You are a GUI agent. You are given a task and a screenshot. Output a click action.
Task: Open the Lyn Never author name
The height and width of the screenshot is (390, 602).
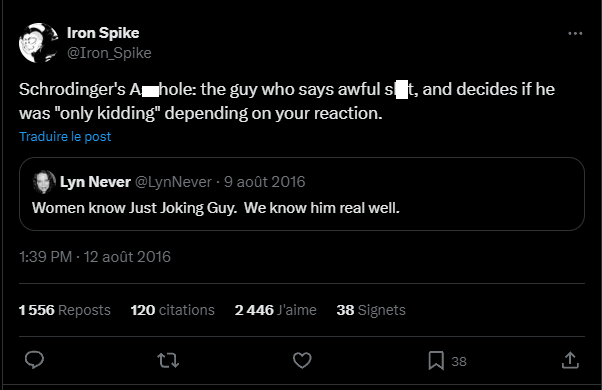click(95, 182)
